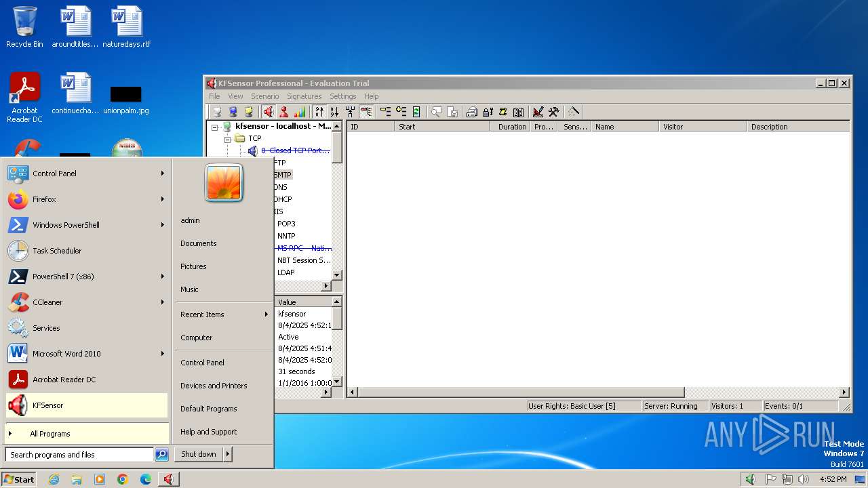Click the volume icon in system tray
Screen dimensions: 868x488
tap(804, 479)
